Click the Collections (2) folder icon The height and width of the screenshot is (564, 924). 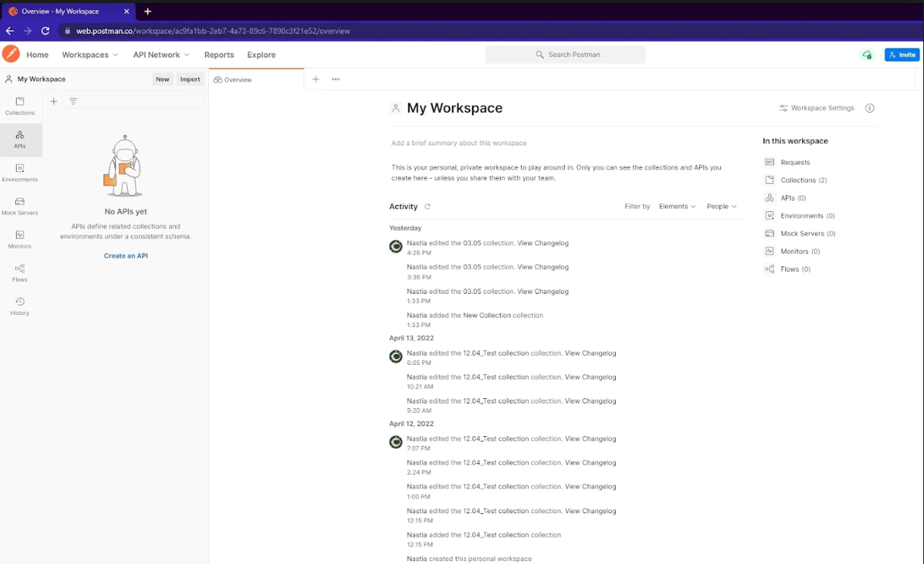click(769, 180)
